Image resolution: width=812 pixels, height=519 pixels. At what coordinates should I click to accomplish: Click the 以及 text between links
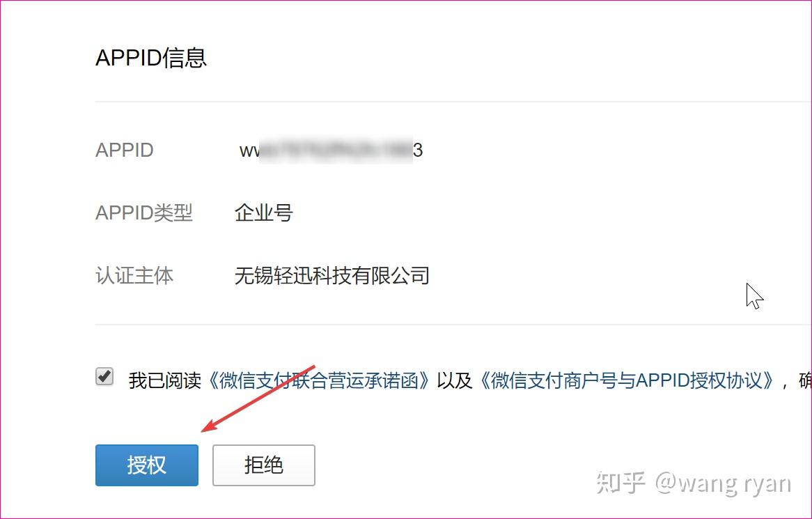455,380
